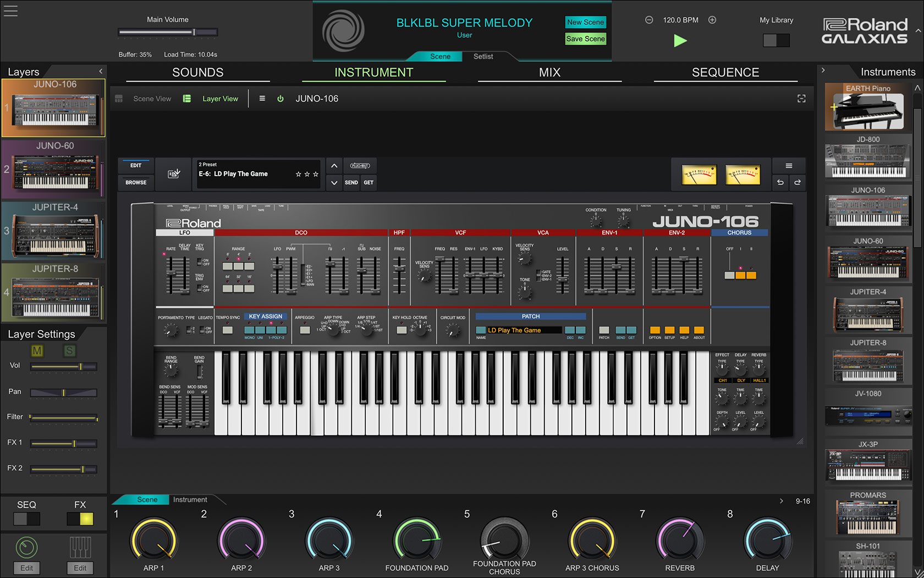Collapse the Layers panel arrow
Image resolution: width=924 pixels, height=578 pixels.
click(101, 72)
